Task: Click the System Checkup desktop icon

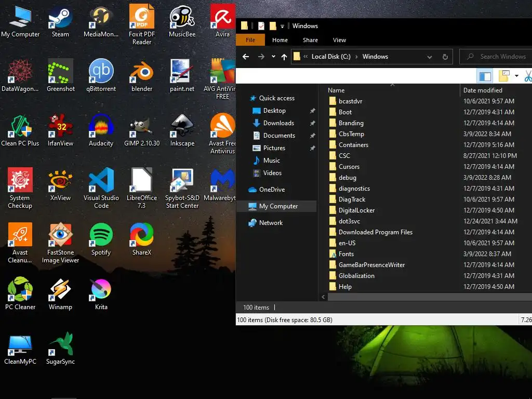Action: pos(20,188)
